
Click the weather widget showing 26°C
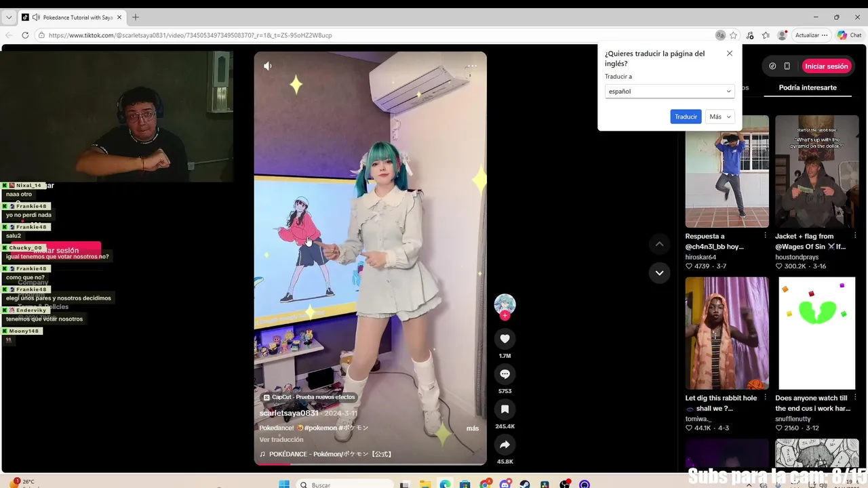click(22, 483)
